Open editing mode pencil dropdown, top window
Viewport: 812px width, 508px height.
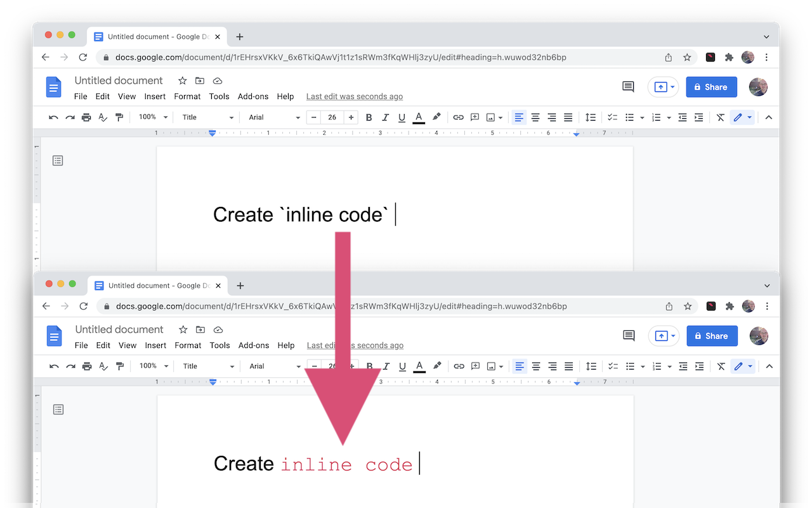tap(742, 117)
